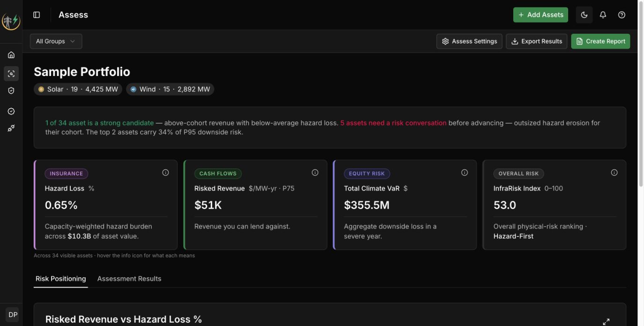Open notifications bell icon
The image size is (644, 326).
[x=603, y=15]
